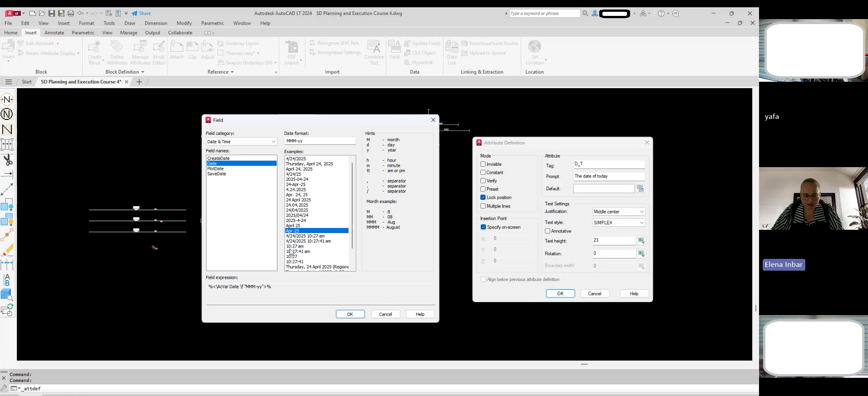Screen dimensions: 868x396
Task: Select the scissors tool in left toolbar
Action: coord(7,159)
